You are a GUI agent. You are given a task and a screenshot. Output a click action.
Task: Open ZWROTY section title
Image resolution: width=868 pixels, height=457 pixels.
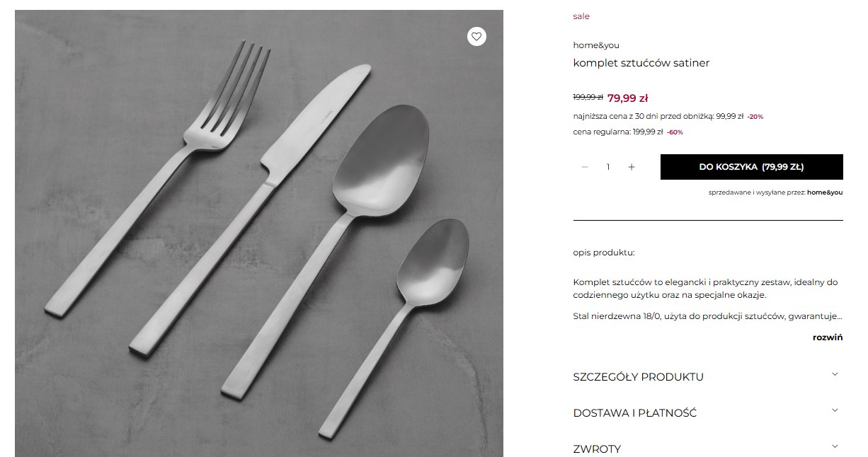[x=597, y=449]
